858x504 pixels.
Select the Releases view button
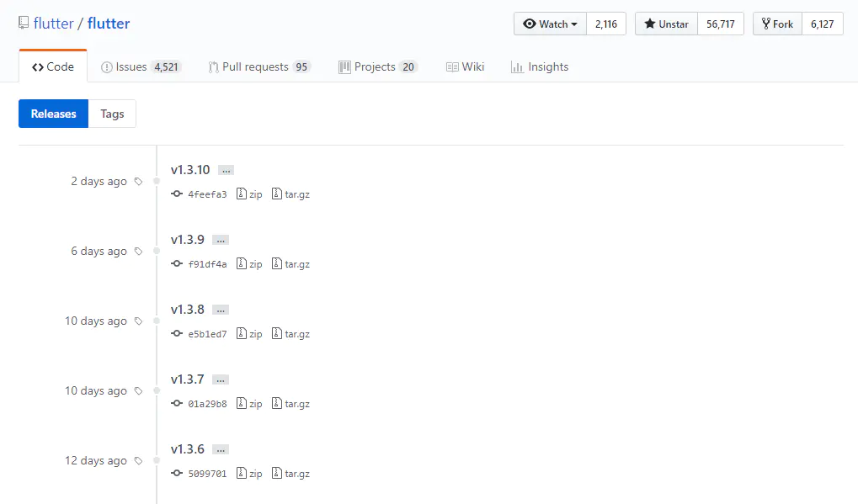point(53,114)
